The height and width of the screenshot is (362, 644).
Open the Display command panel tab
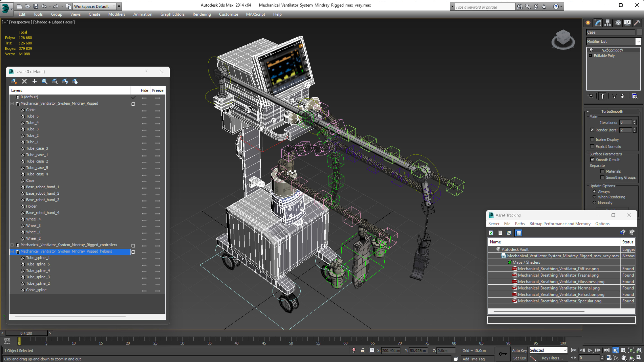pyautogui.click(x=627, y=23)
